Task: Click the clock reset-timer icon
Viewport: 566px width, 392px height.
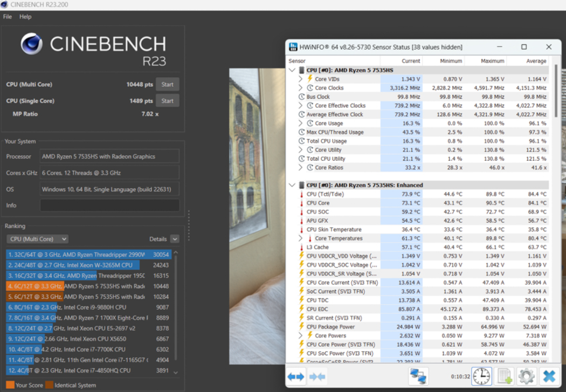Action: pos(481,376)
